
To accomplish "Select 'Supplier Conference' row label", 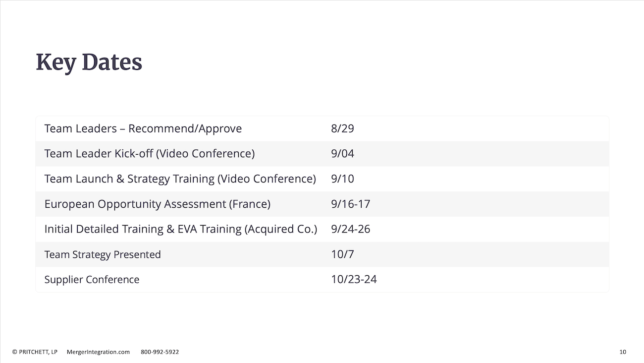I will pos(92,280).
